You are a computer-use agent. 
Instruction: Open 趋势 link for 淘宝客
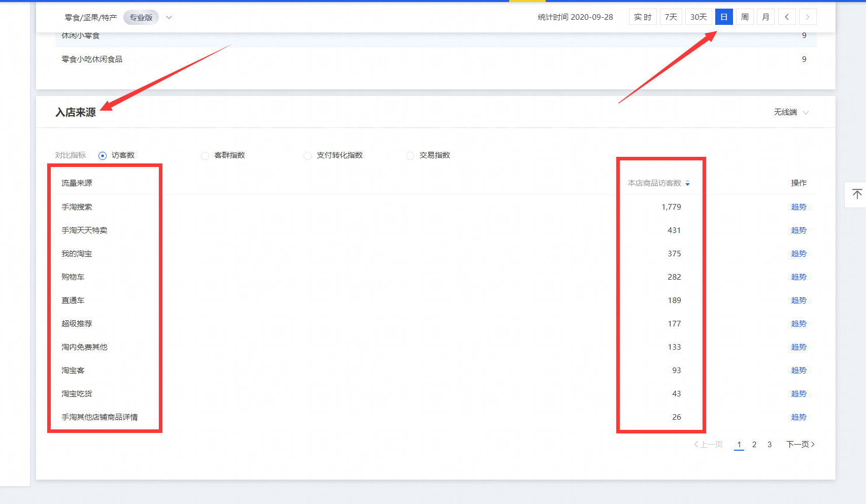798,371
